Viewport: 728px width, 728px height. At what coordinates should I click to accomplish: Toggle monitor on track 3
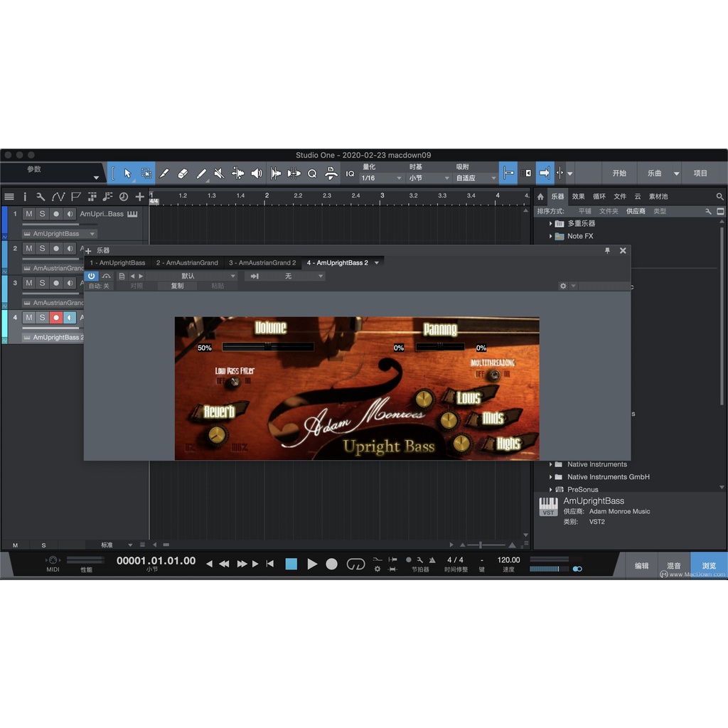tap(70, 283)
